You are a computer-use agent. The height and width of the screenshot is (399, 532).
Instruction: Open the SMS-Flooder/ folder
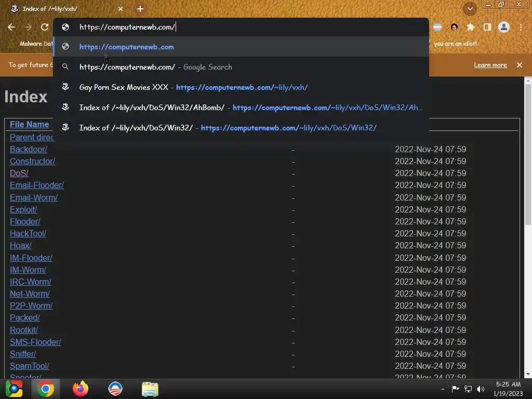point(35,342)
